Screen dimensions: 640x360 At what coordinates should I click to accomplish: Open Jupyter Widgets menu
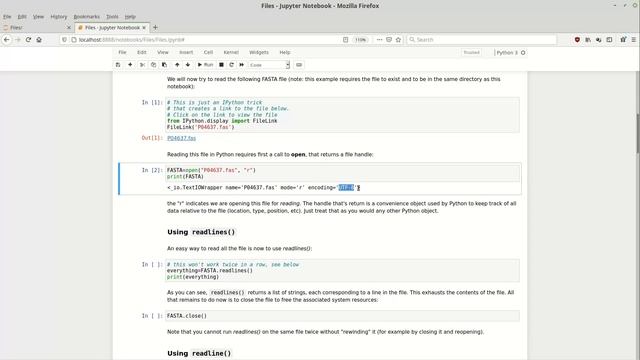pyautogui.click(x=259, y=52)
